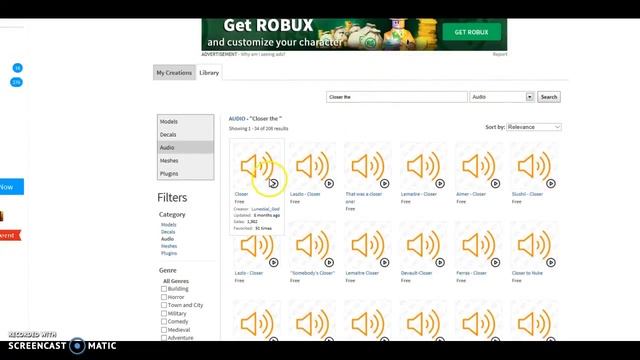Select Audio in the gray sidebar list
The image size is (640, 360).
pos(185,147)
